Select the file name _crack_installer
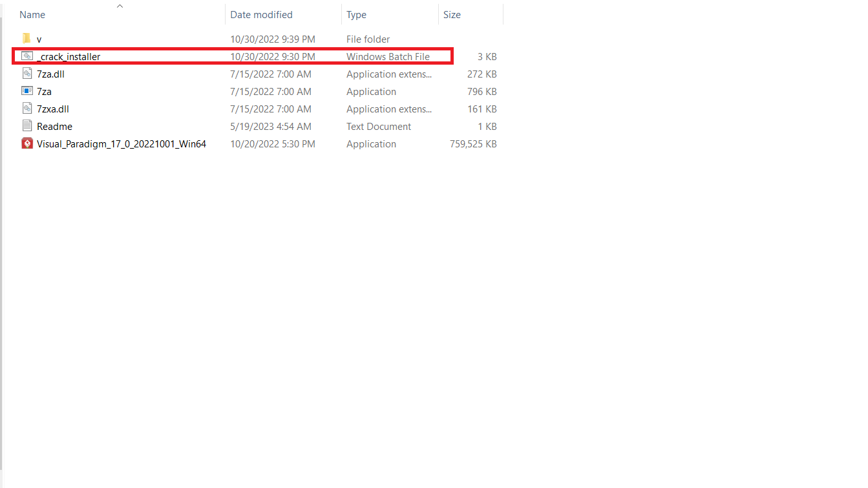The image size is (868, 488). click(x=69, y=56)
